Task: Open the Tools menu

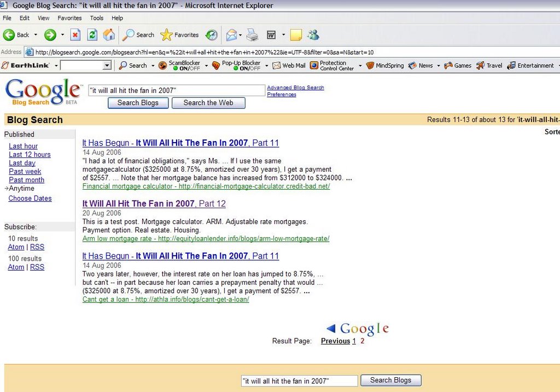Action: click(96, 18)
